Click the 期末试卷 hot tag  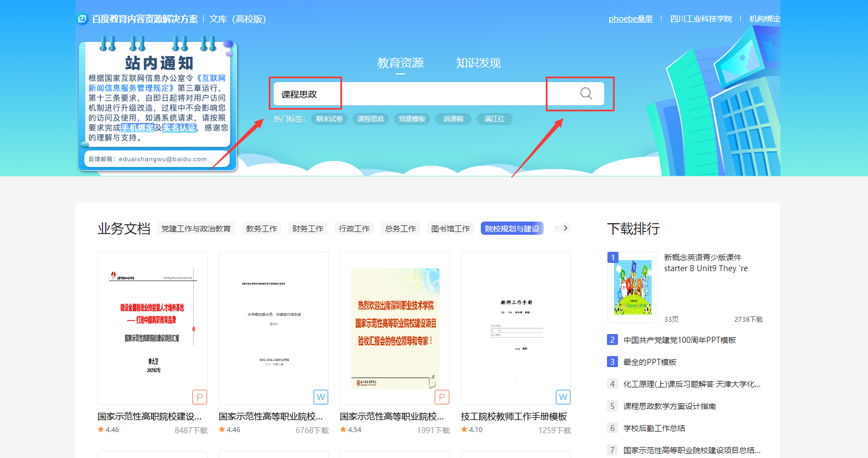(329, 119)
